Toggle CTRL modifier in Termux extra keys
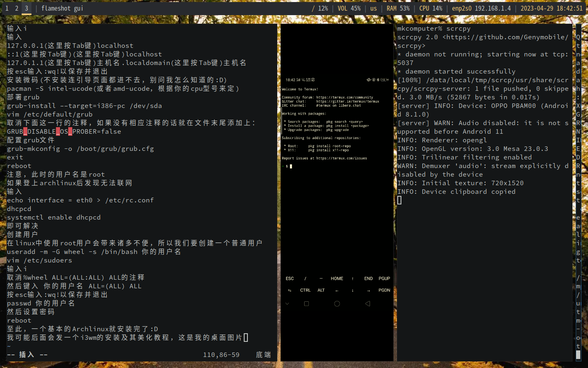Image resolution: width=588 pixels, height=368 pixels. click(x=305, y=290)
